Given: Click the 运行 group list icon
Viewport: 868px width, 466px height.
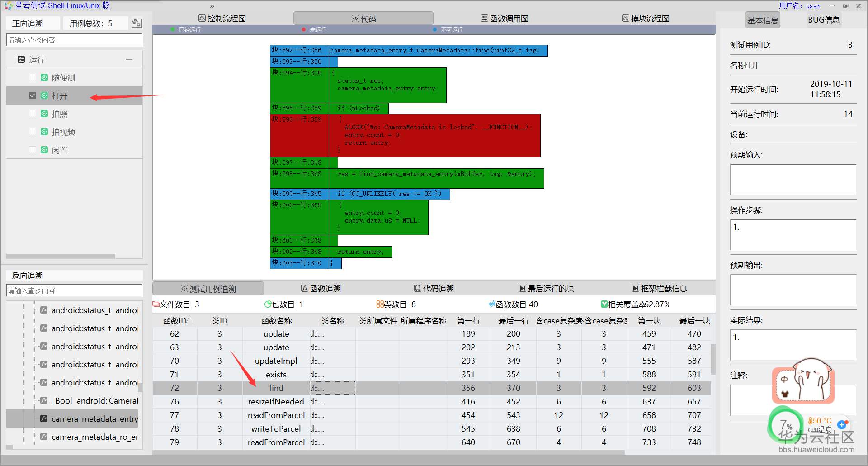Looking at the screenshot, I should point(21,59).
